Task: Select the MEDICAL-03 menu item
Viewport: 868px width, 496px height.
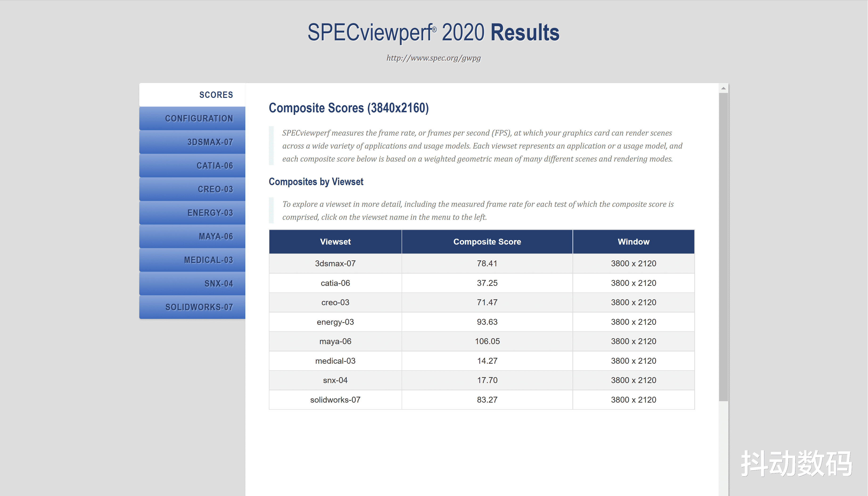Action: 192,260
